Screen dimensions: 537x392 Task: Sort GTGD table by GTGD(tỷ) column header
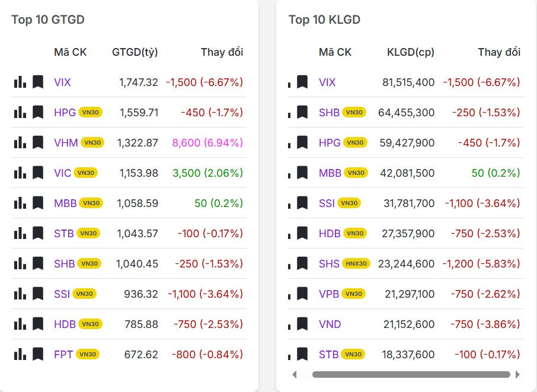[135, 52]
